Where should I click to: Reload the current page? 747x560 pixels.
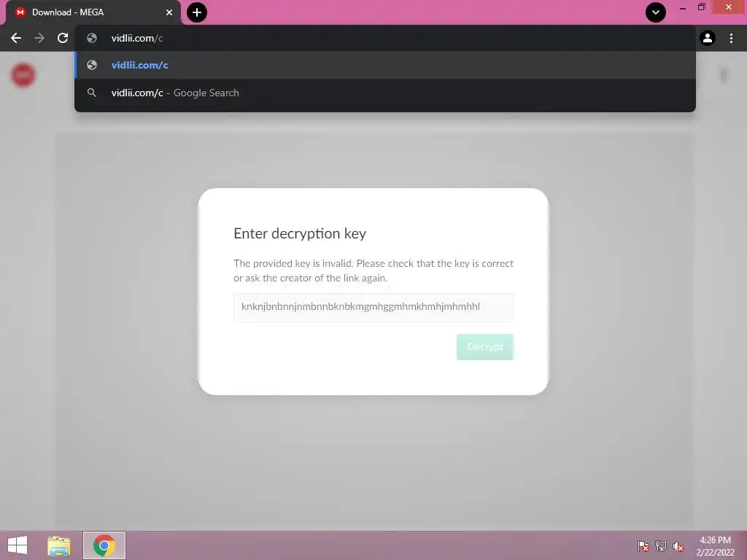click(x=63, y=38)
